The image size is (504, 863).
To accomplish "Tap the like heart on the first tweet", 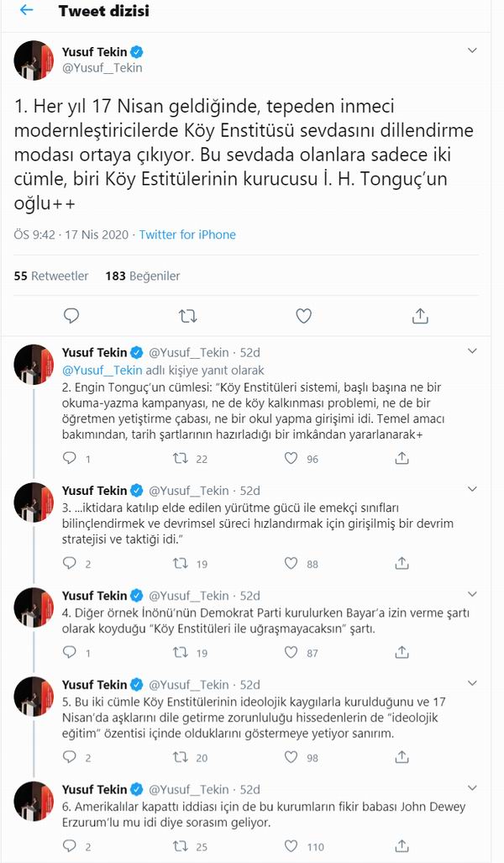I will pyautogui.click(x=304, y=315).
